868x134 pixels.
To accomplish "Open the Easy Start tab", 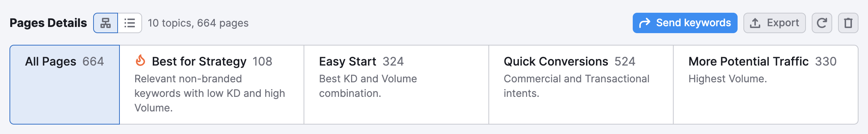I will pyautogui.click(x=396, y=84).
